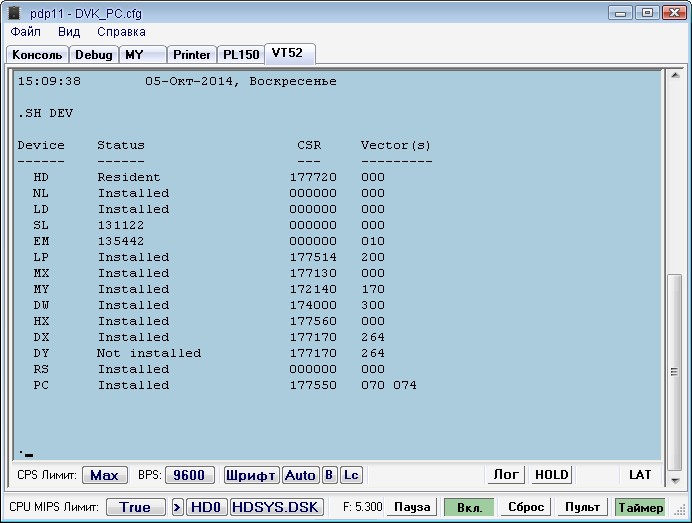Open the Файл menu
Screen dimensions: 692x523
(x=26, y=32)
